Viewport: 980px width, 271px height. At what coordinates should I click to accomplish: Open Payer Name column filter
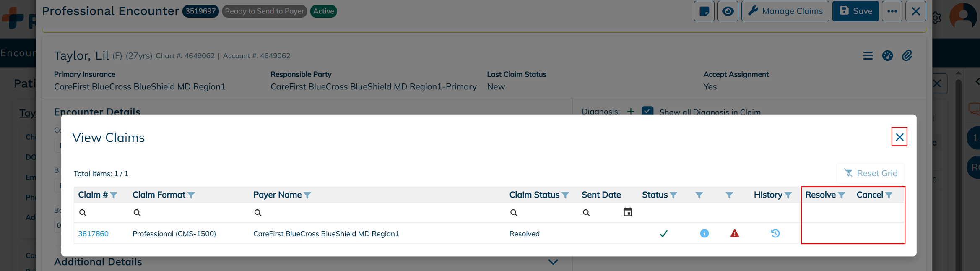point(307,195)
